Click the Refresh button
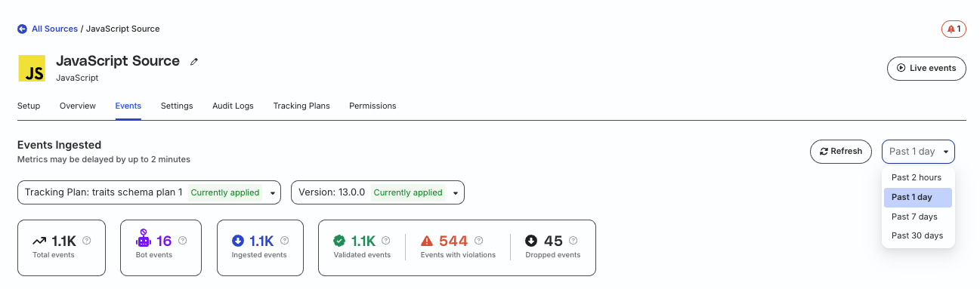The width and height of the screenshot is (980, 289). click(841, 152)
